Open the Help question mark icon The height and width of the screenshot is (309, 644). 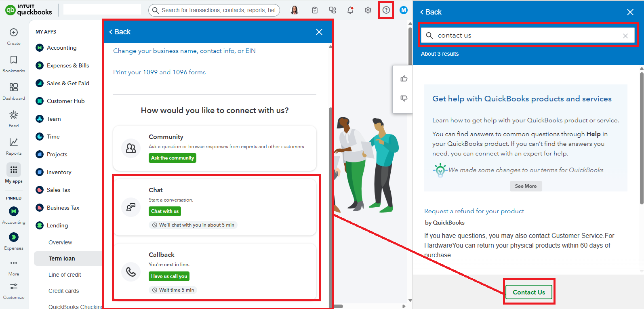pyautogui.click(x=386, y=10)
